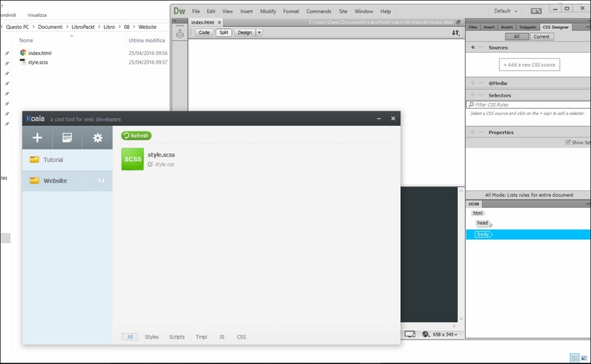The width and height of the screenshot is (591, 364).
Task: Click Chrome icon of index.html in Explorer
Action: (24, 53)
